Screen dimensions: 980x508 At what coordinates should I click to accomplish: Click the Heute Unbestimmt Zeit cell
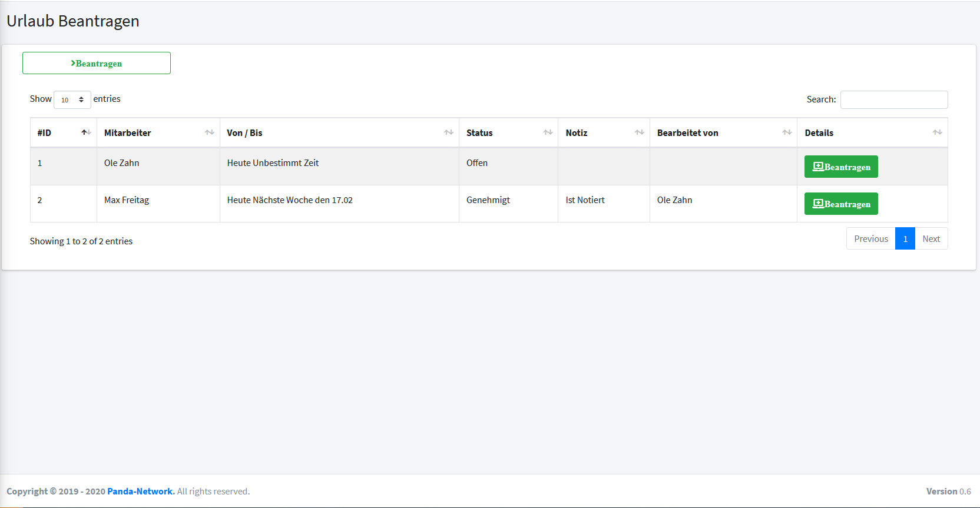(273, 163)
